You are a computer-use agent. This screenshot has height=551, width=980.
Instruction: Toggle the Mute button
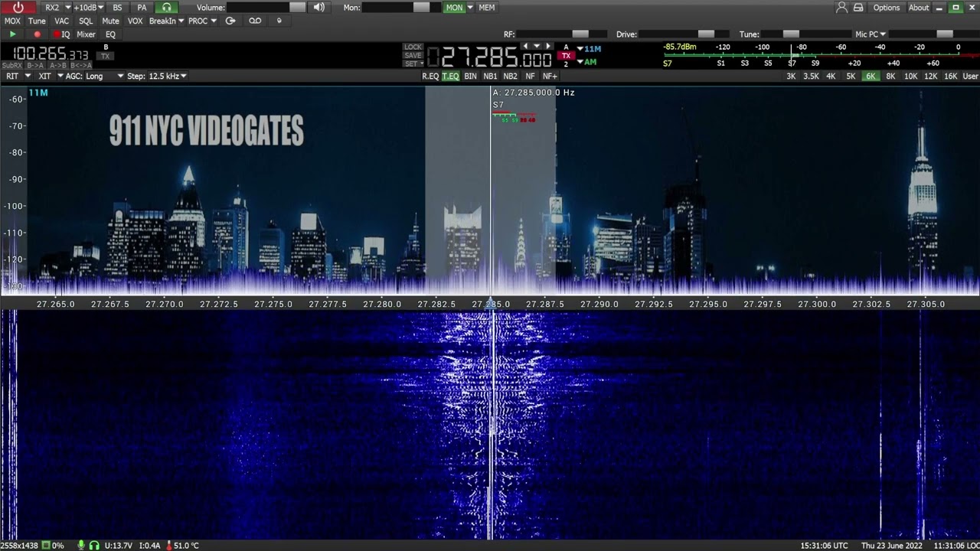110,21
